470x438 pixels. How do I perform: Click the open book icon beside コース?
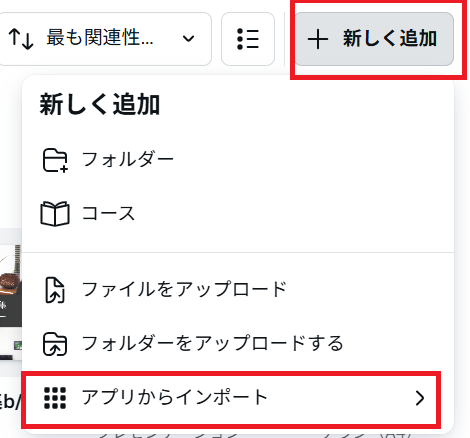click(55, 214)
